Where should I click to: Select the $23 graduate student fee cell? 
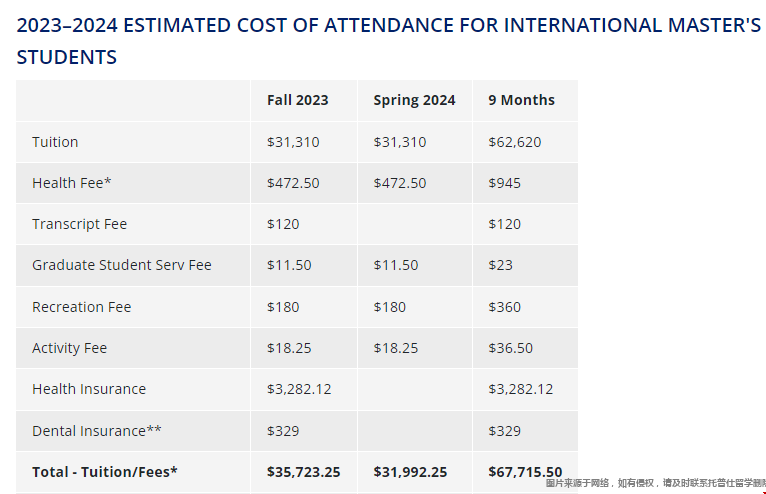500,265
